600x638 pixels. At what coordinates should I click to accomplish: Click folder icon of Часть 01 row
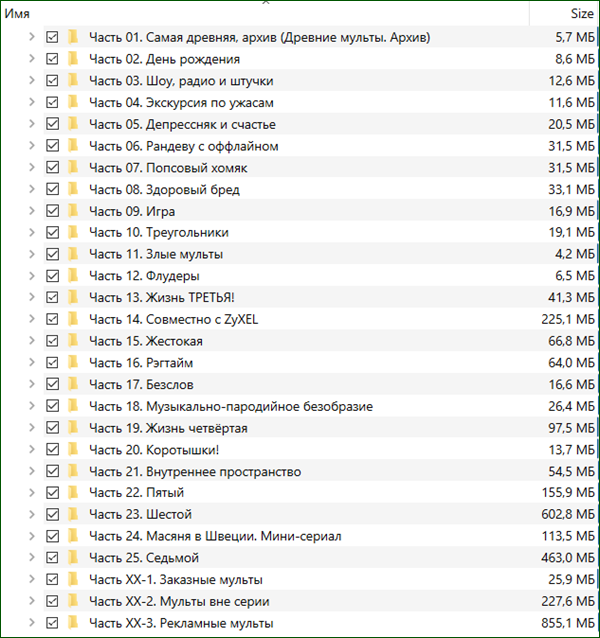point(73,37)
